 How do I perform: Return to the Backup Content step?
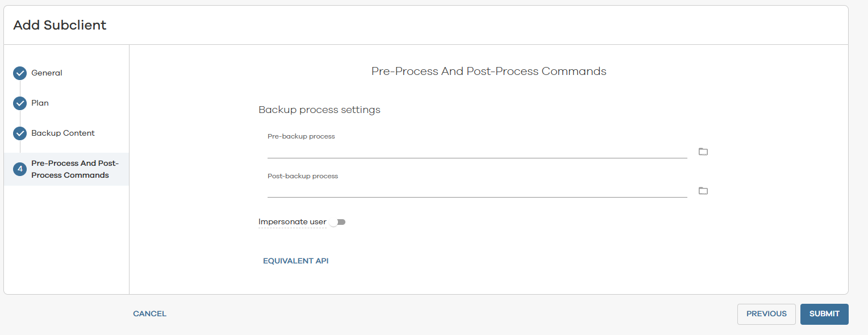[63, 133]
